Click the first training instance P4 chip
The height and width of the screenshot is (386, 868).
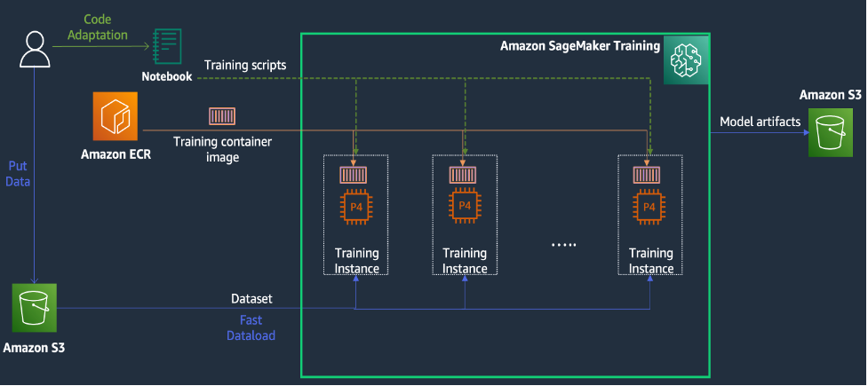tap(356, 206)
